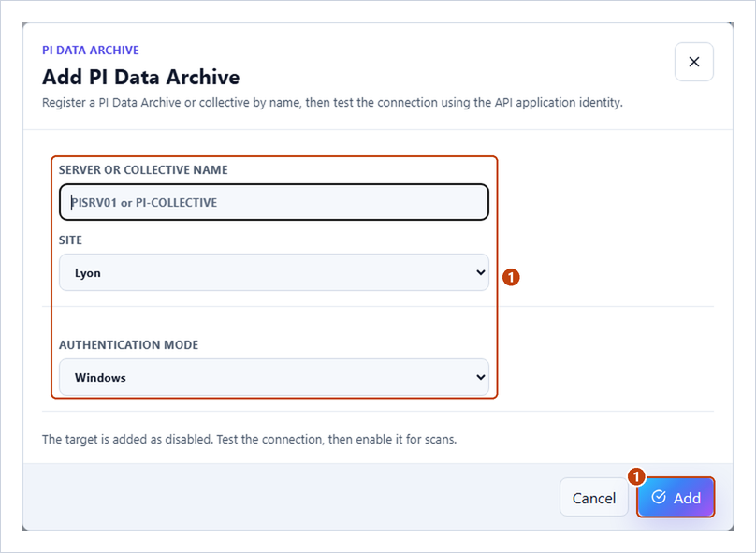Click the Add button
Viewport: 756px width, 553px height.
click(676, 497)
